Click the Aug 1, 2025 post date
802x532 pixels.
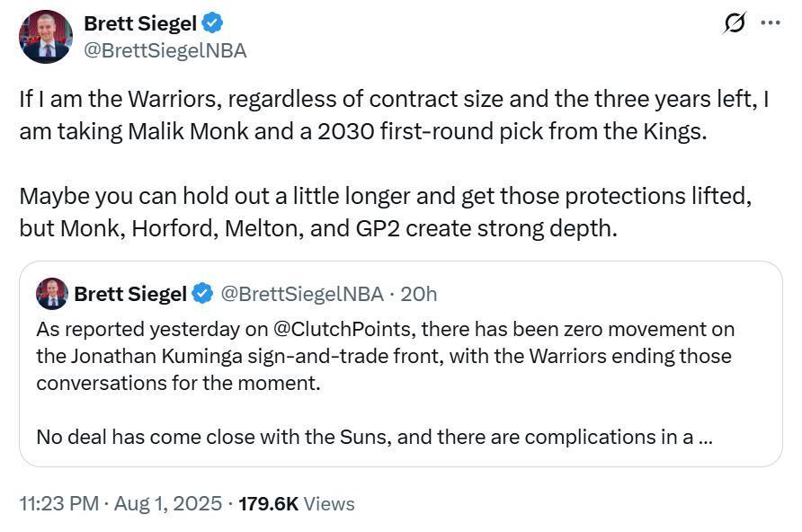coord(168,504)
